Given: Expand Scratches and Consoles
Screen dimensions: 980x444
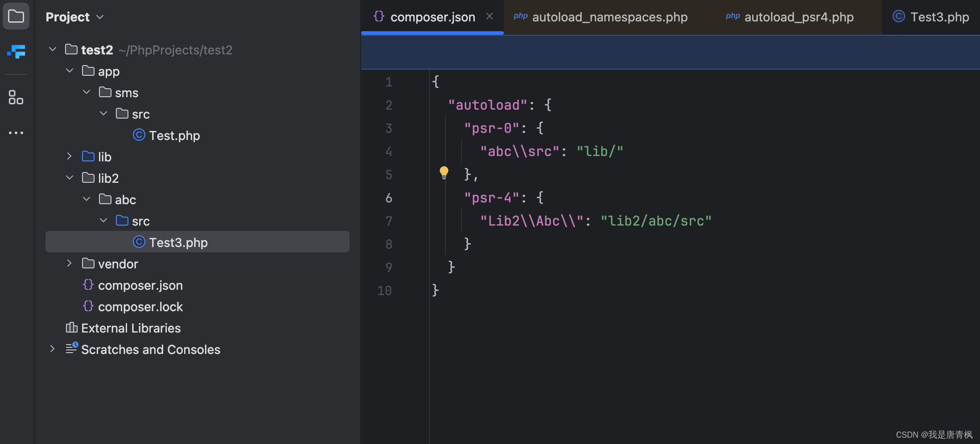Looking at the screenshot, I should (x=53, y=349).
